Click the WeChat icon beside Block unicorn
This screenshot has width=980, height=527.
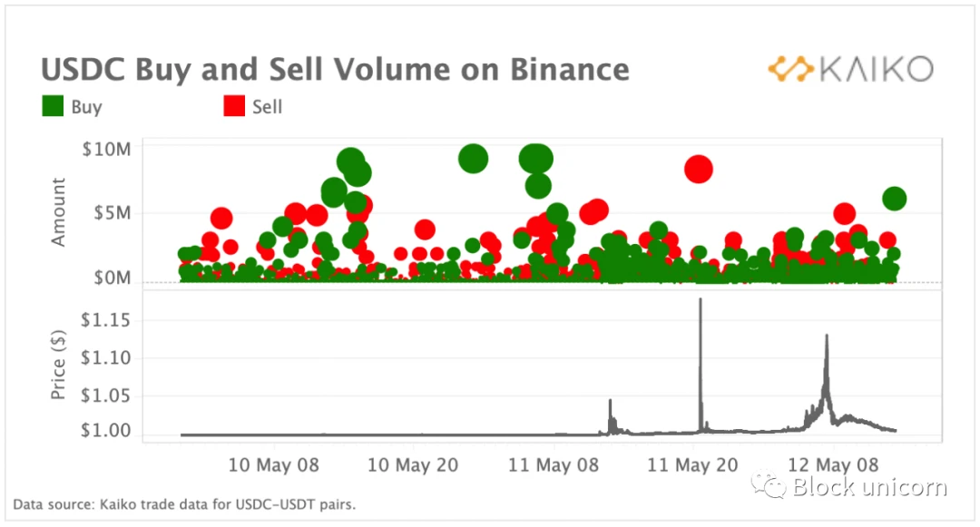coord(769,484)
